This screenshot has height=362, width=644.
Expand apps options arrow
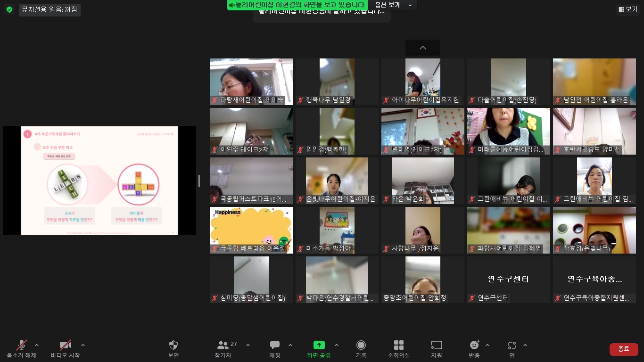(525, 345)
